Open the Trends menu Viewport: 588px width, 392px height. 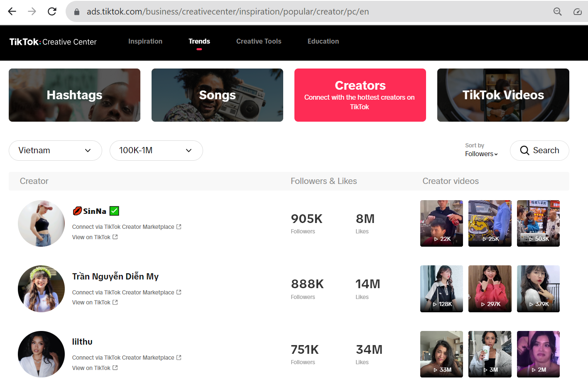pyautogui.click(x=199, y=41)
